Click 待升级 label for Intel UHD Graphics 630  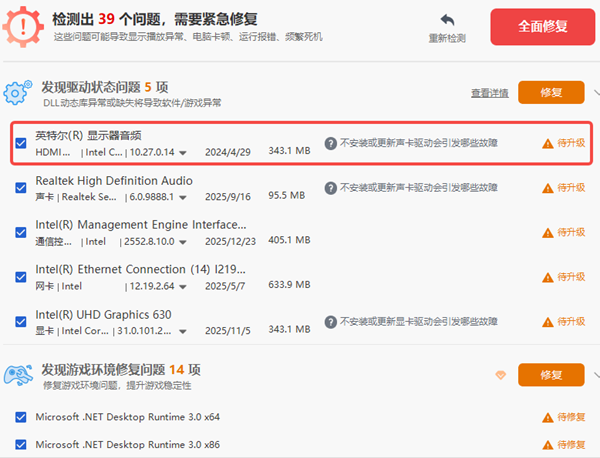570,322
